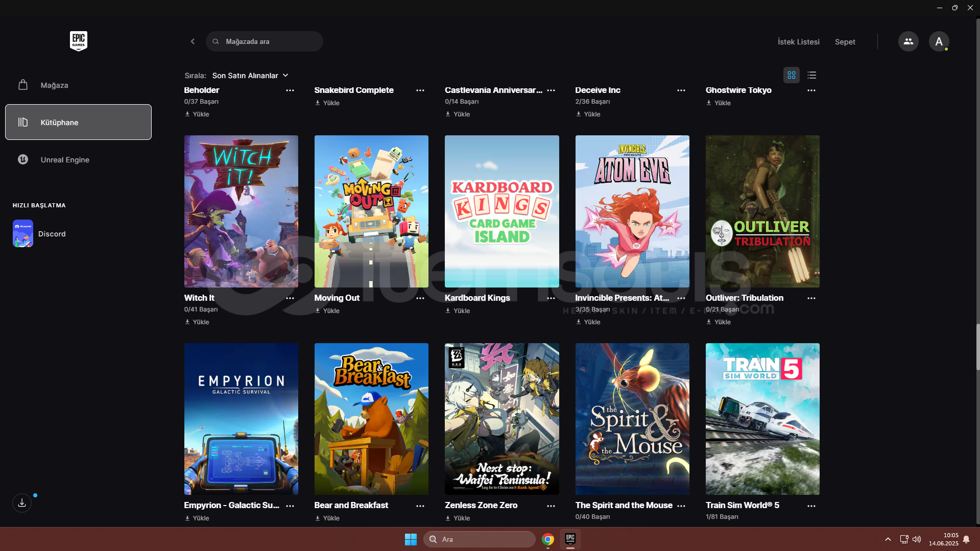
Task: Open options menu for Zenless Zone Zero
Action: [x=551, y=506]
